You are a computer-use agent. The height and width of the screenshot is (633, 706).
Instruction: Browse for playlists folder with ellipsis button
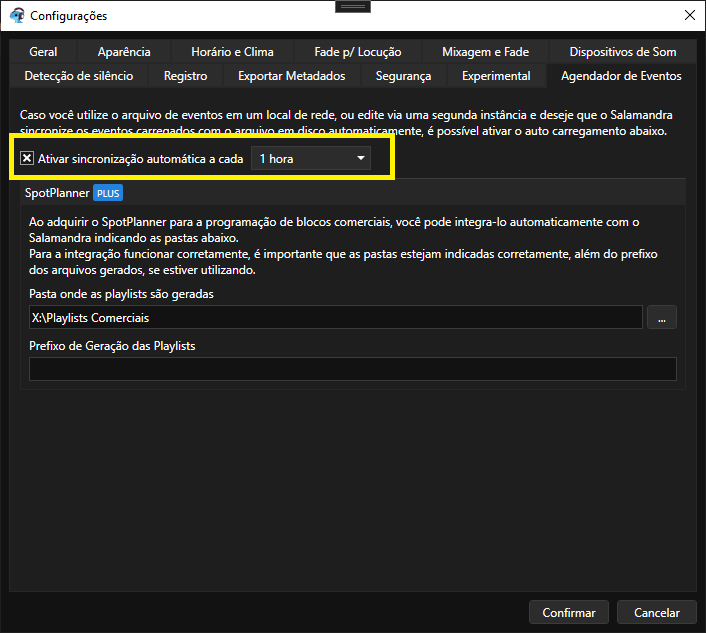[661, 317]
